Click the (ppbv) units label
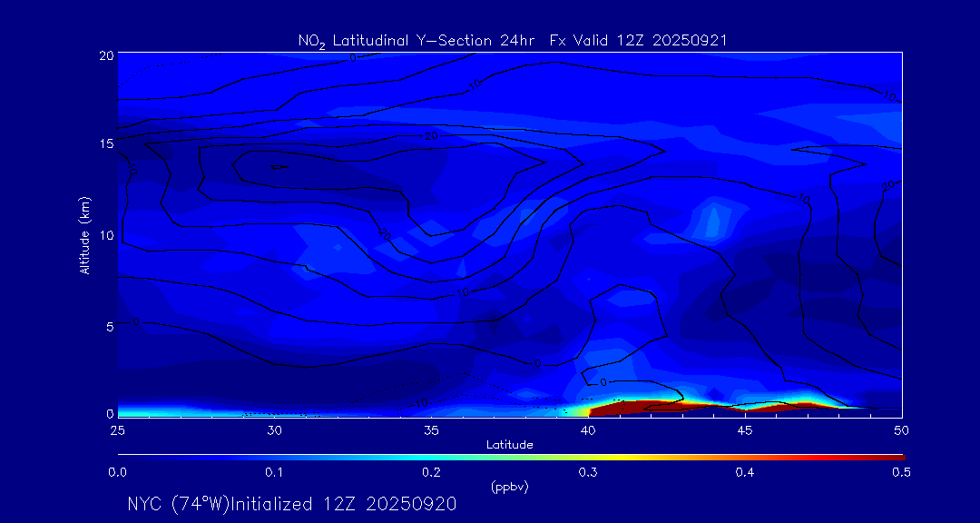Image resolution: width=980 pixels, height=523 pixels. click(x=509, y=487)
